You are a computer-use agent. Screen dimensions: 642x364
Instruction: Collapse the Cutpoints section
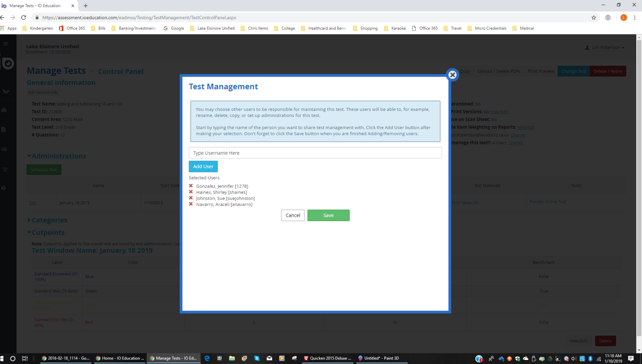click(48, 232)
